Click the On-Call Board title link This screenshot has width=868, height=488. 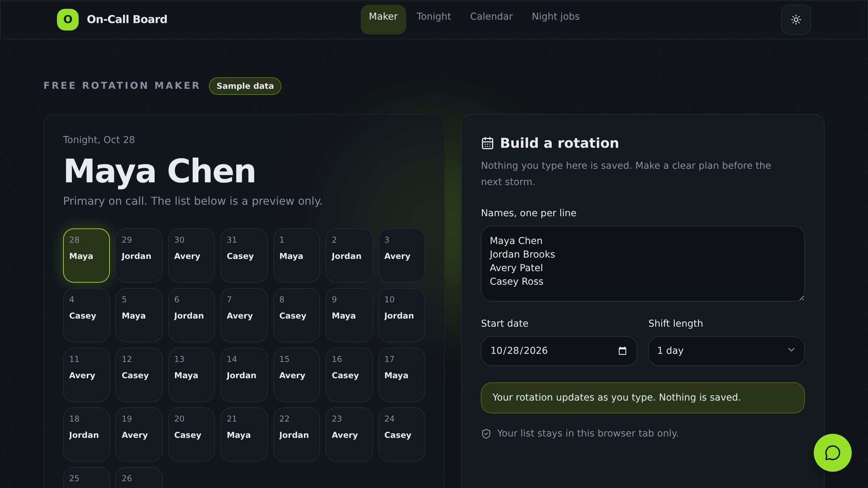(x=127, y=19)
